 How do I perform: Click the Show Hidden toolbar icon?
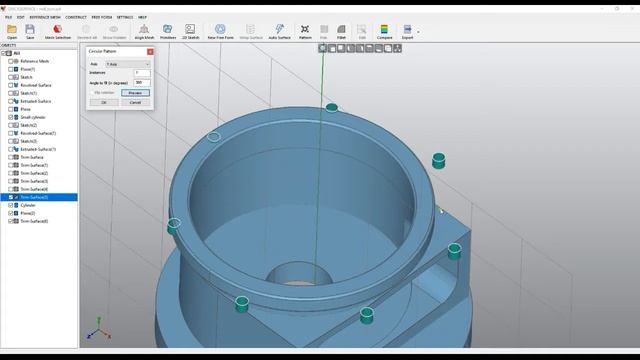pyautogui.click(x=114, y=31)
